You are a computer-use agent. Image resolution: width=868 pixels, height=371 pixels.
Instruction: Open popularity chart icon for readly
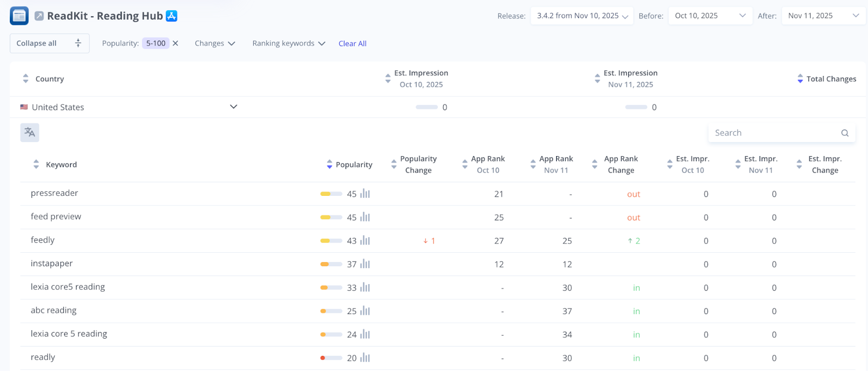point(365,358)
